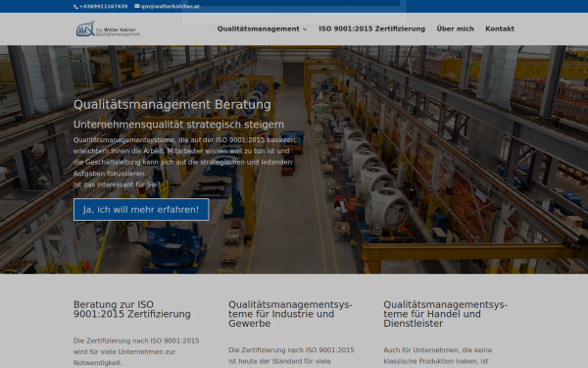Click the 'Ja, ich will mehr erfahren!' button
Screen dimensions: 588x368
click(141, 210)
